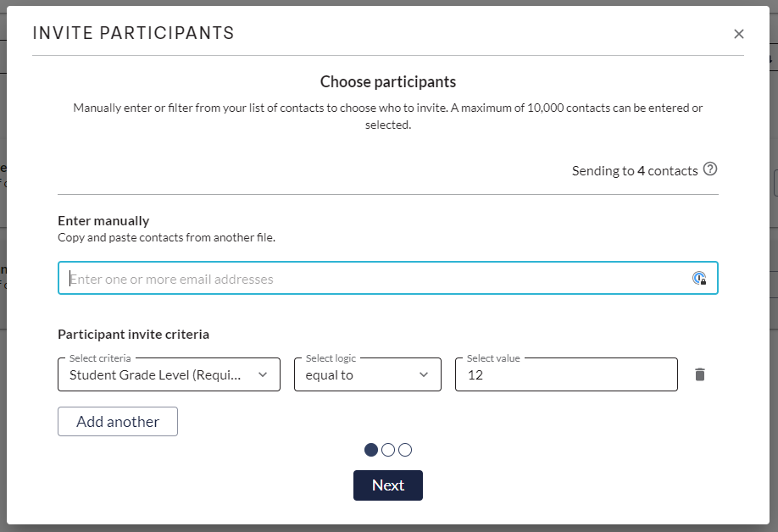Screen dimensions: 778x532
Task: Select the third step indicator dot
Action: pos(405,450)
